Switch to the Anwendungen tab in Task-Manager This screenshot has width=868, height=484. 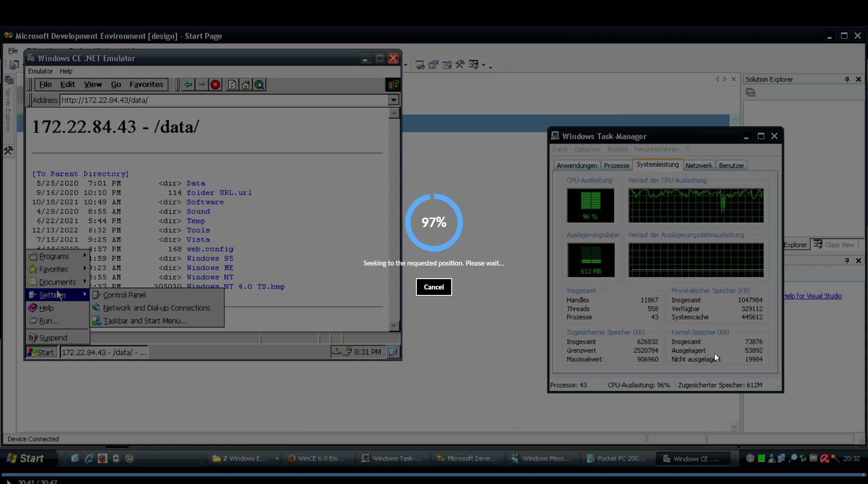pyautogui.click(x=577, y=166)
